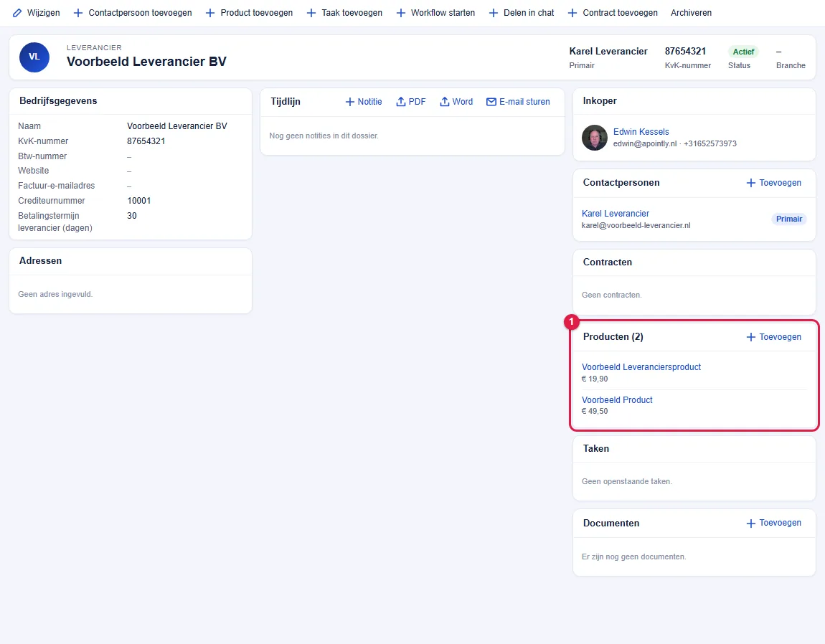This screenshot has height=644, width=825.
Task: Click Edwin Kessels profile photo
Action: [595, 137]
